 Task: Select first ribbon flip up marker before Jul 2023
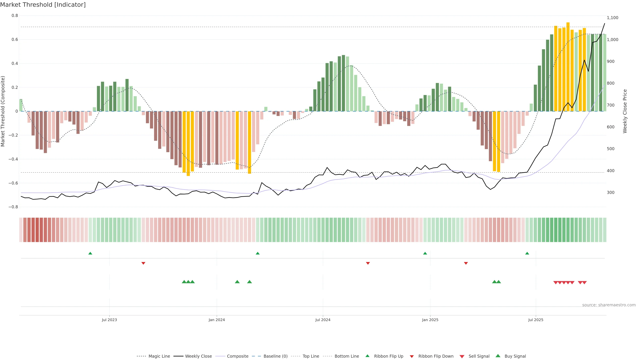[90, 253]
